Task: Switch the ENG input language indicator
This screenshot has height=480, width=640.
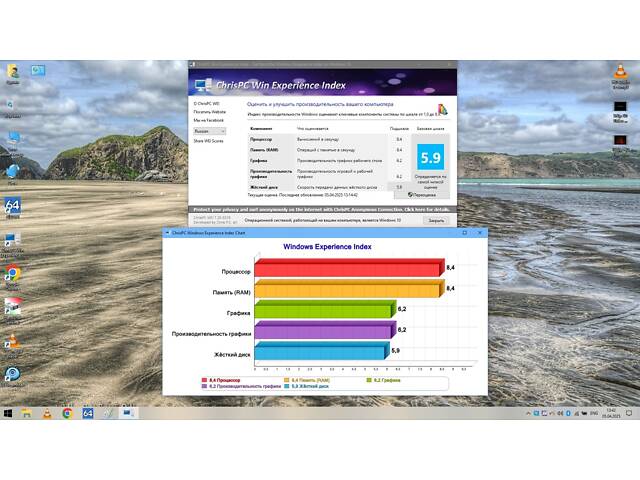Action: point(594,413)
